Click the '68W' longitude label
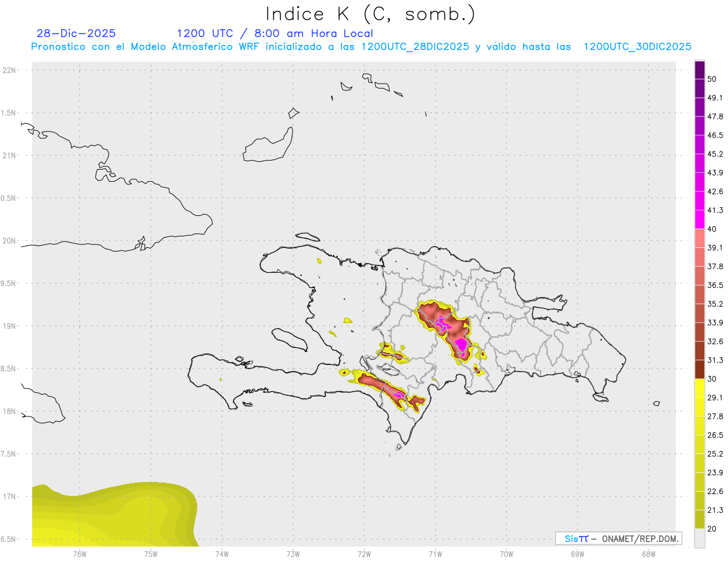728x562 pixels. tap(649, 554)
